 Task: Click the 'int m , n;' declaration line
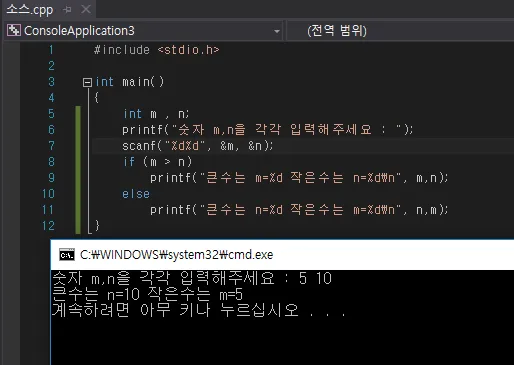156,114
